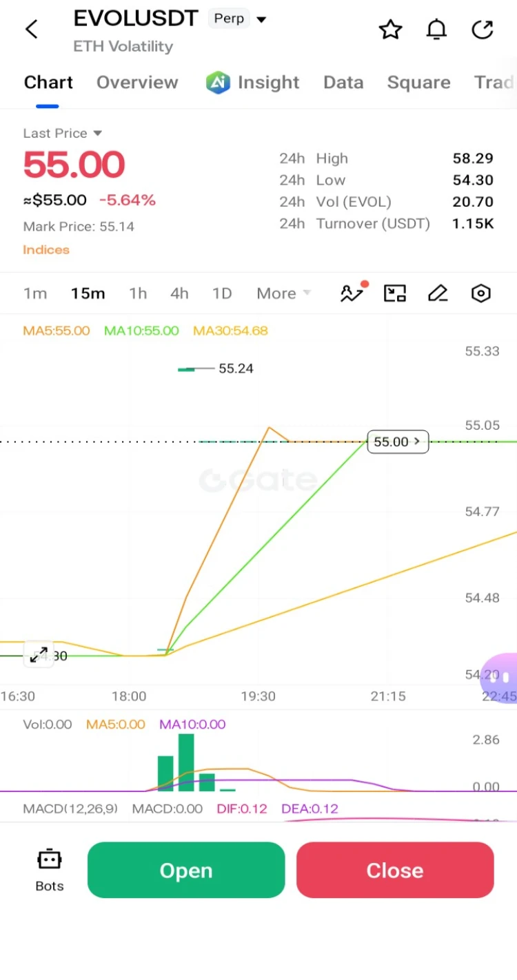
Task: Open the AI Insight logo icon
Action: (x=218, y=83)
